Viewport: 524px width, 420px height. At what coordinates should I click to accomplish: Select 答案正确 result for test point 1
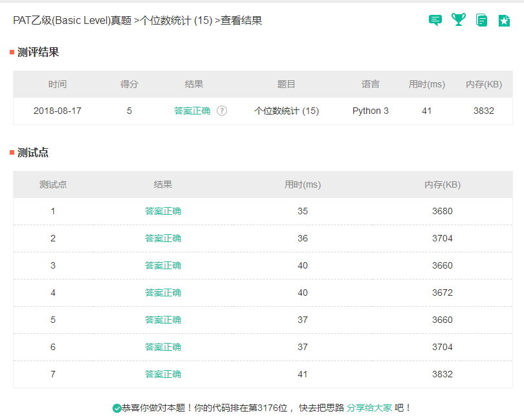pyautogui.click(x=163, y=211)
